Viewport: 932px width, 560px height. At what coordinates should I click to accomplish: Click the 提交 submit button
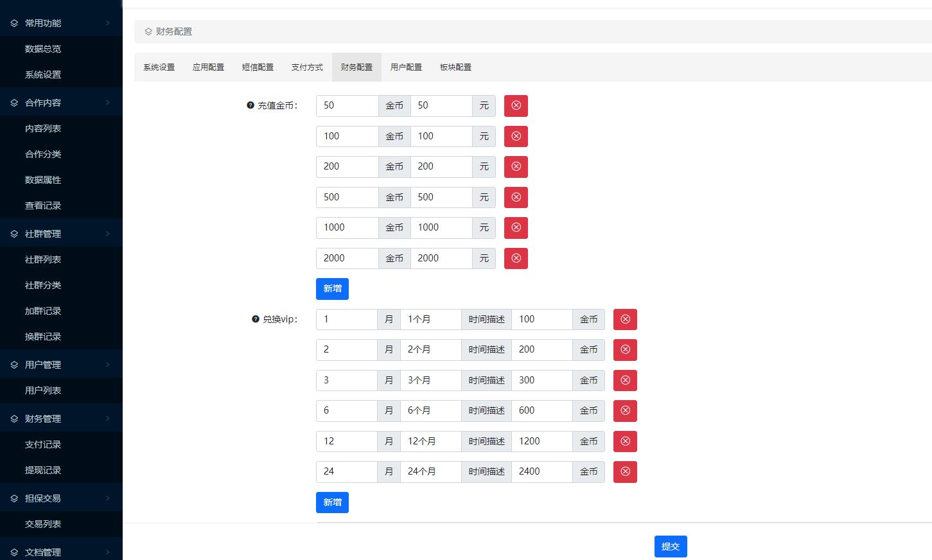[671, 547]
